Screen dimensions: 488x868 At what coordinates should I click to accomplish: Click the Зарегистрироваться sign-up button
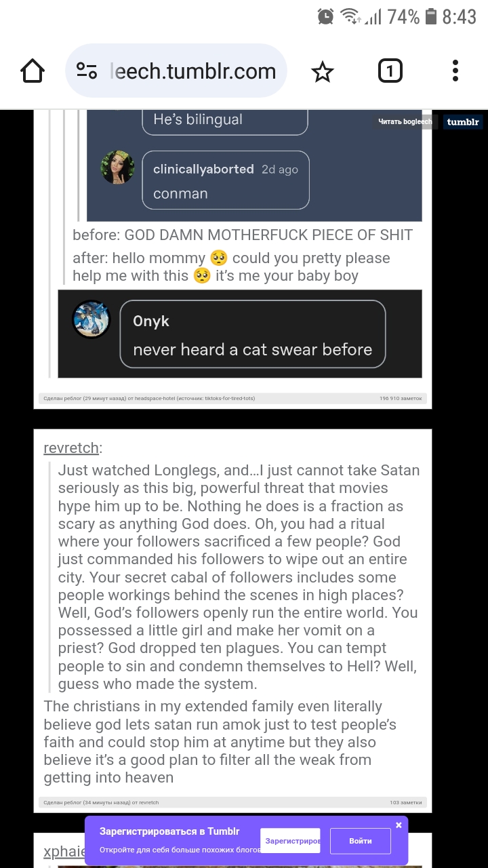(290, 841)
